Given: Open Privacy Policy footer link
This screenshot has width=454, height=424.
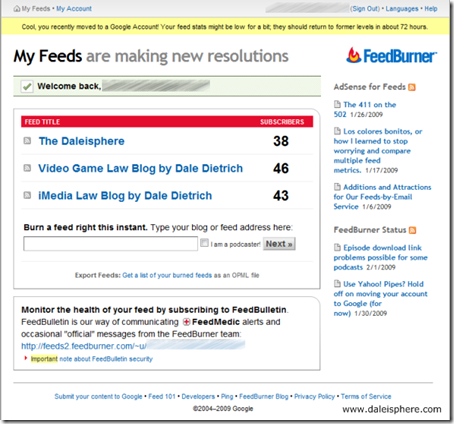Looking at the screenshot, I should (314, 396).
